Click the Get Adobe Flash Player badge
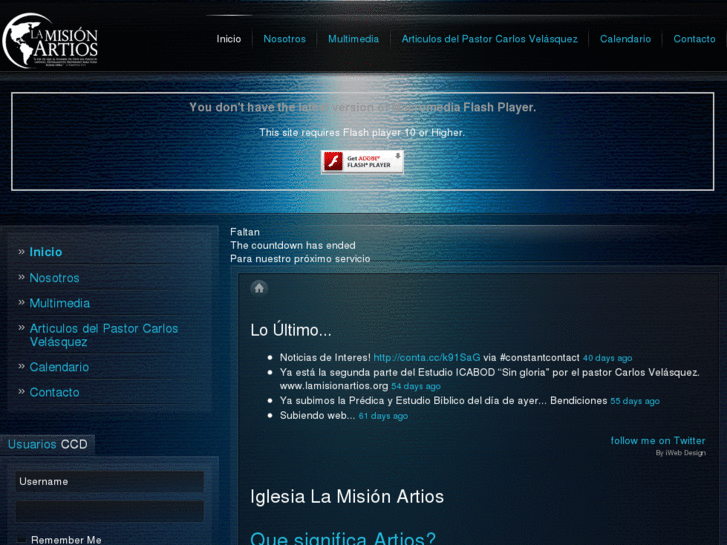 point(362,162)
